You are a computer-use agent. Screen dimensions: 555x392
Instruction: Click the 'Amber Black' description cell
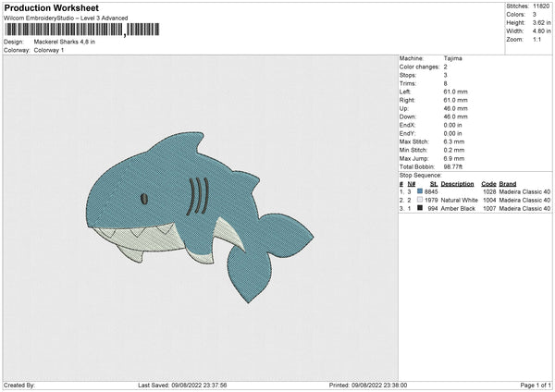tap(458, 209)
